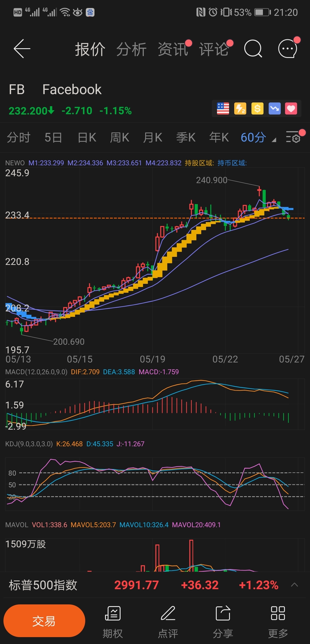Tap the +1.23% index change

[x=259, y=585]
